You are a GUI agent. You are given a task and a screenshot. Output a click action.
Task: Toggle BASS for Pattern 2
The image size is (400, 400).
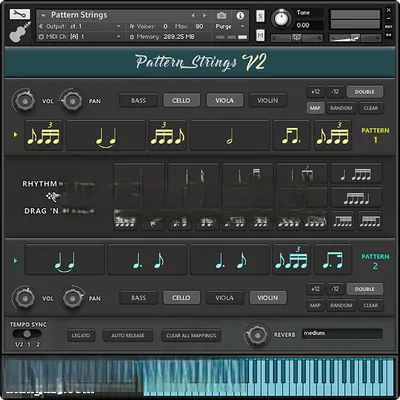pyautogui.click(x=138, y=298)
